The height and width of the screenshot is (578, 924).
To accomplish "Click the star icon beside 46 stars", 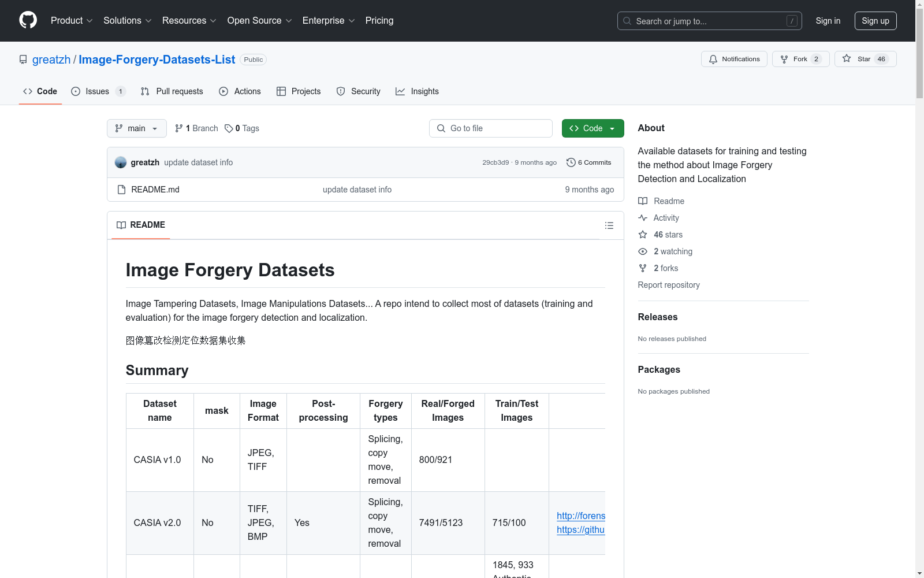I will (643, 235).
